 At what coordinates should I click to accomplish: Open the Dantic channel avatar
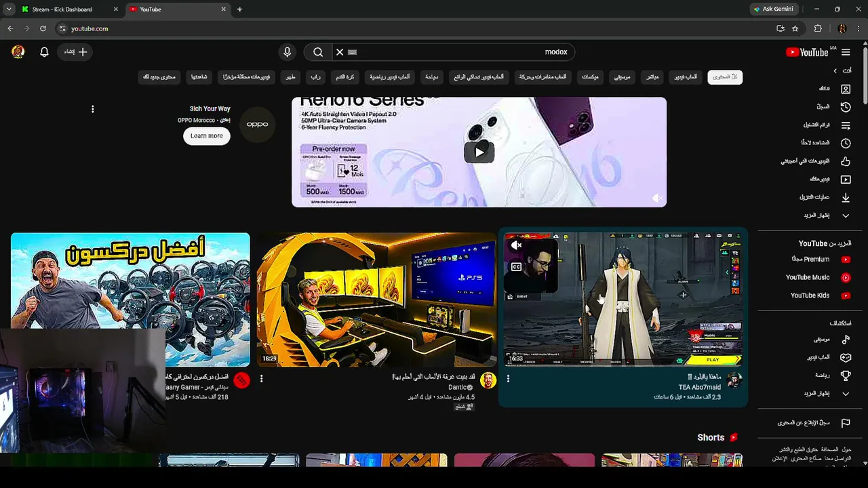pos(488,380)
